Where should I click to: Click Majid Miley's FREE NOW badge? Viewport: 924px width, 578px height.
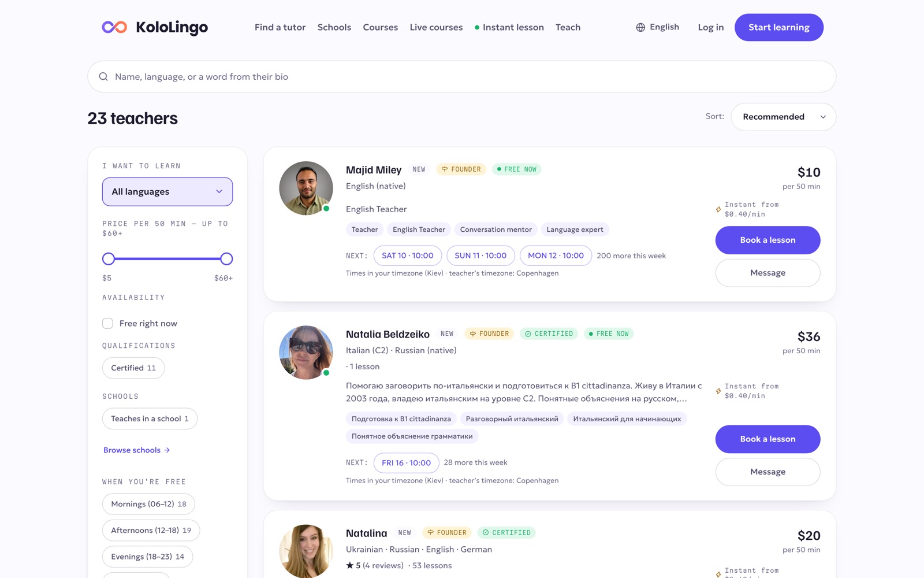click(x=517, y=169)
